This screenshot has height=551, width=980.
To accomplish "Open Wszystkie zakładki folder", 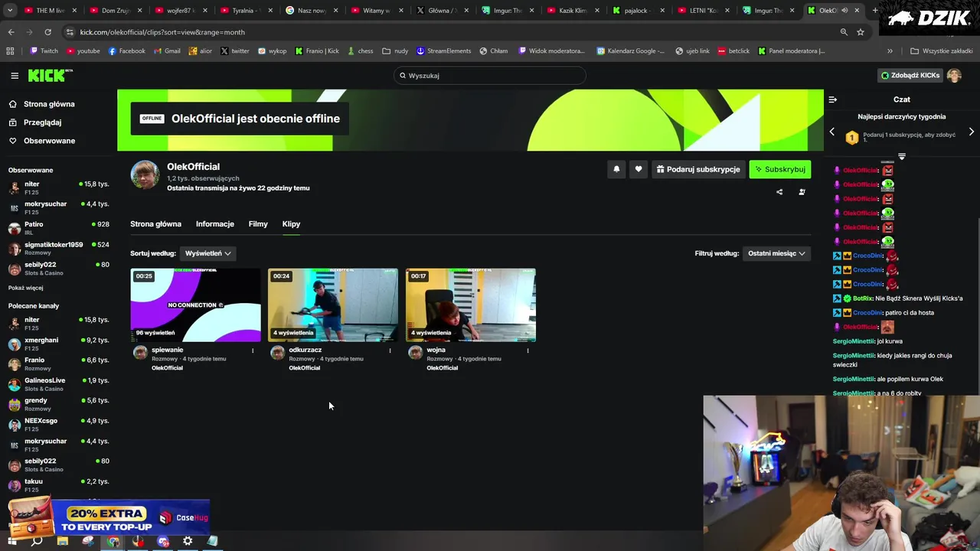I will point(941,51).
